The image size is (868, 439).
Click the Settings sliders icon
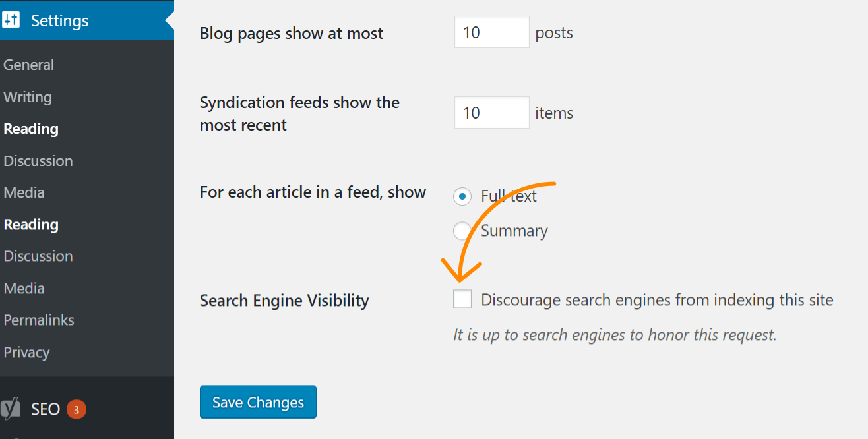[x=11, y=20]
